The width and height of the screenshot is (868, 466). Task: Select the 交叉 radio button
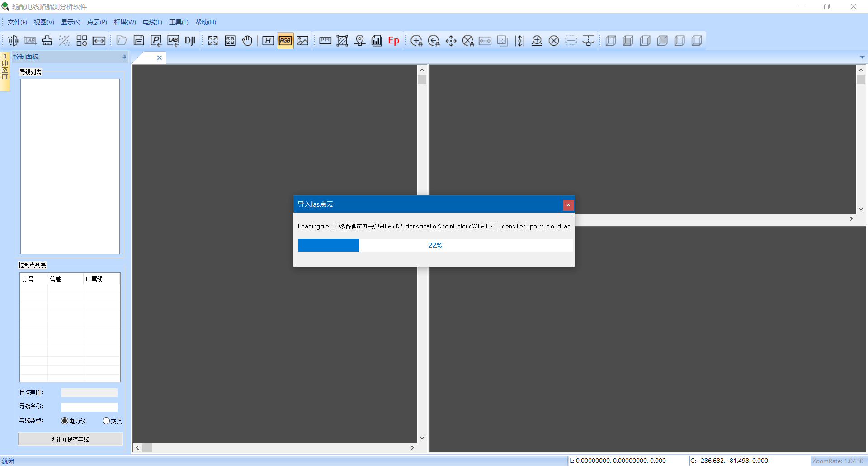(106, 421)
